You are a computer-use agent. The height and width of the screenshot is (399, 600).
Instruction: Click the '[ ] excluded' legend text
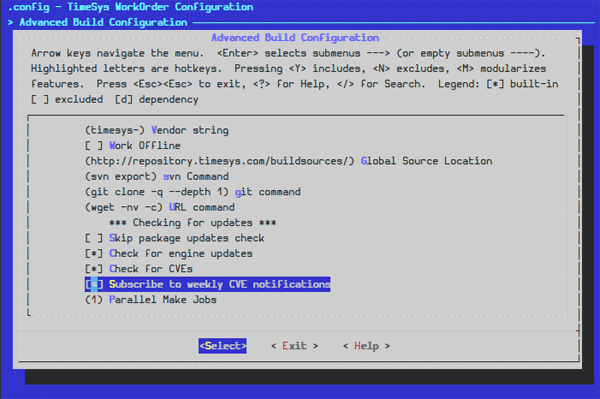[67, 99]
